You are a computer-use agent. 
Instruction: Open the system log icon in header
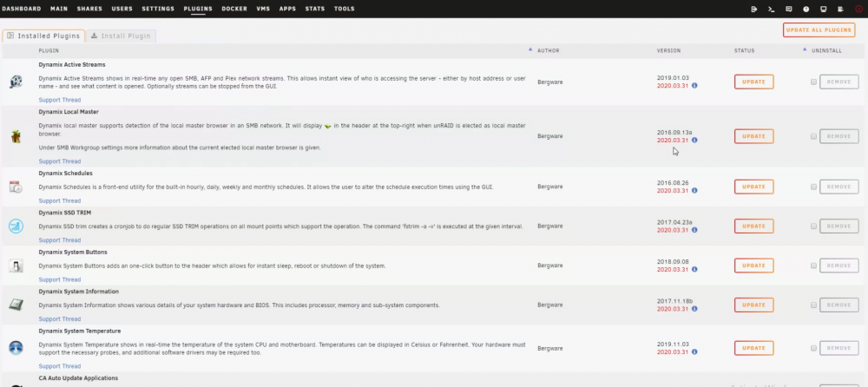pyautogui.click(x=840, y=9)
